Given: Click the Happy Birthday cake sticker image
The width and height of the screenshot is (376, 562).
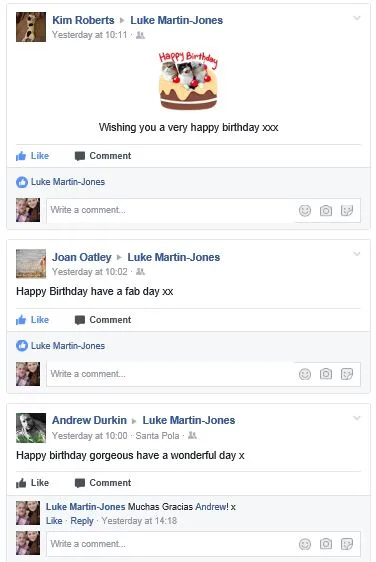Looking at the screenshot, I should [188, 81].
